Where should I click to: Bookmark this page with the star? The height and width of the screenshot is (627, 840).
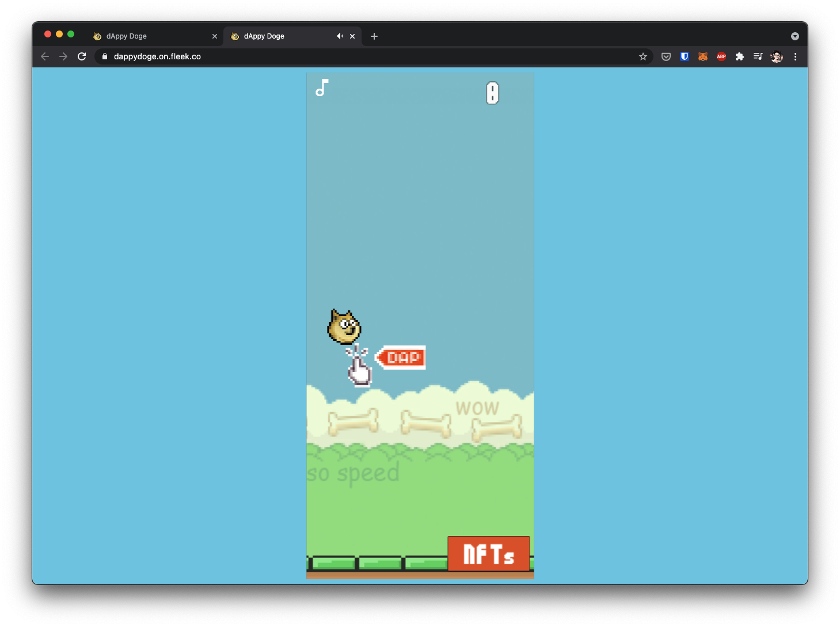click(643, 56)
